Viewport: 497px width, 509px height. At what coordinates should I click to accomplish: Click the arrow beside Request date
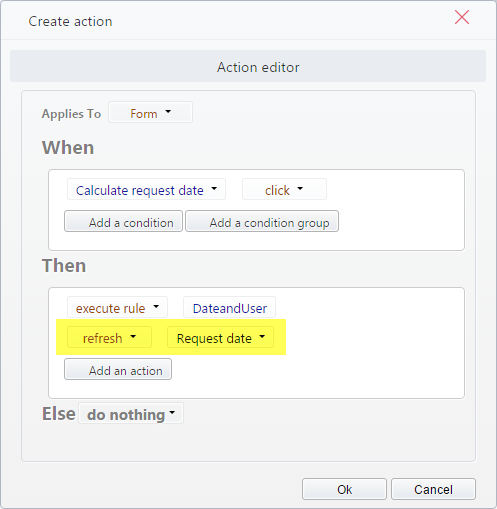pos(262,336)
